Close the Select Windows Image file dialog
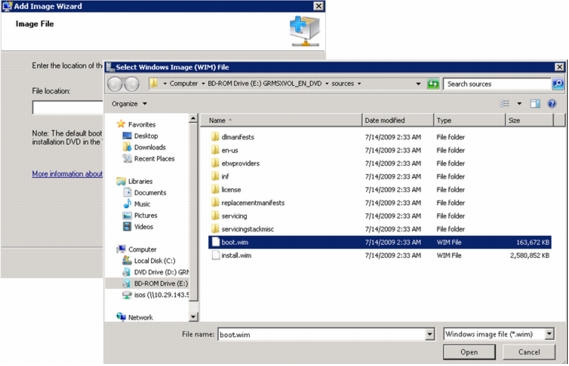569x366 pixels. [559, 67]
